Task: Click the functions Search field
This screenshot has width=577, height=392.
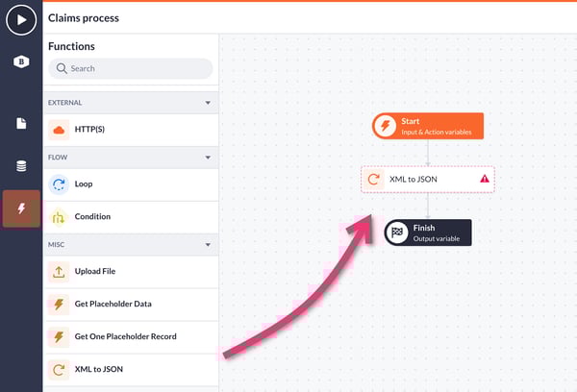Action: pos(132,69)
